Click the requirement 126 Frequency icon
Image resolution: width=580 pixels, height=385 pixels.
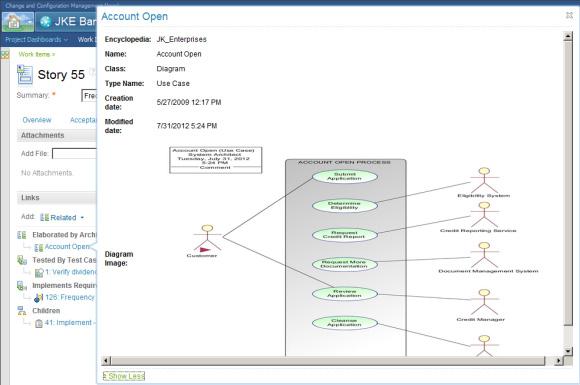(38, 298)
